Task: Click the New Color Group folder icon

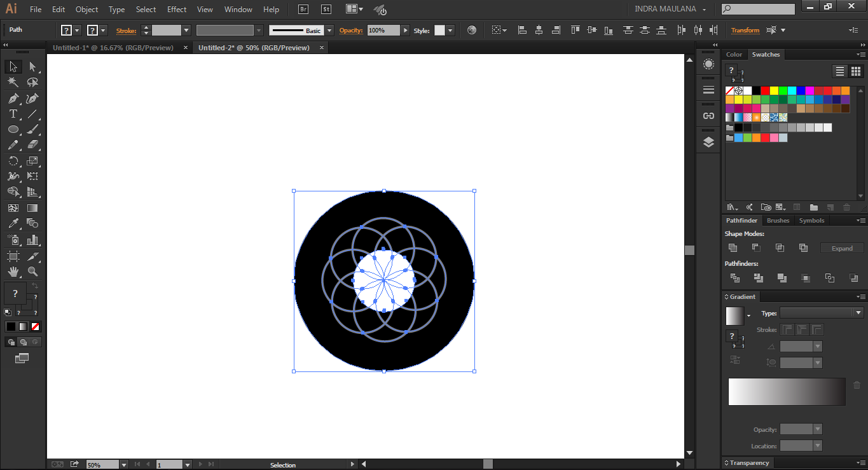Action: 813,207
